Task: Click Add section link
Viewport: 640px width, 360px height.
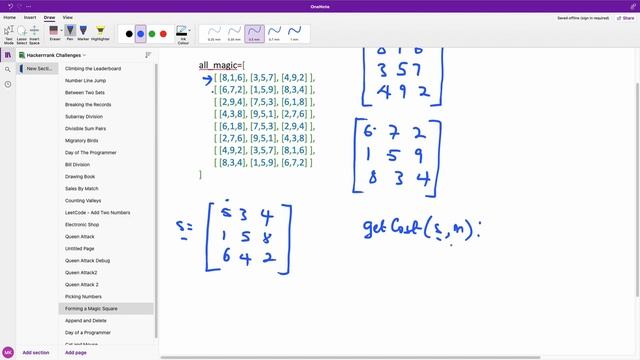Action: point(36,352)
